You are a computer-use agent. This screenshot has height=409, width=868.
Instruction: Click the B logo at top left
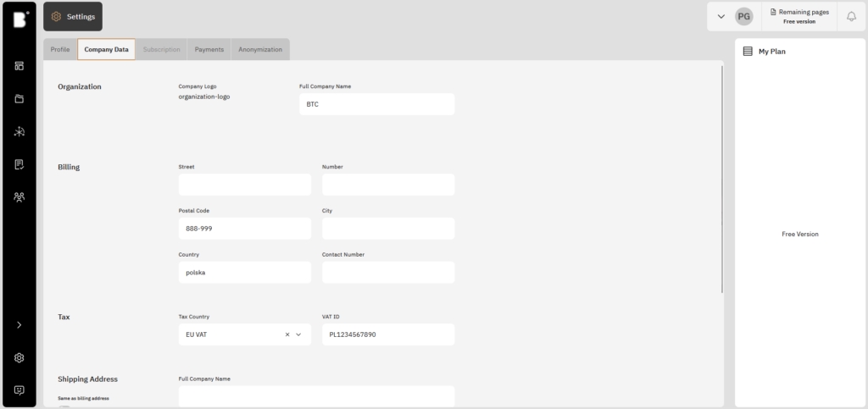(19, 19)
